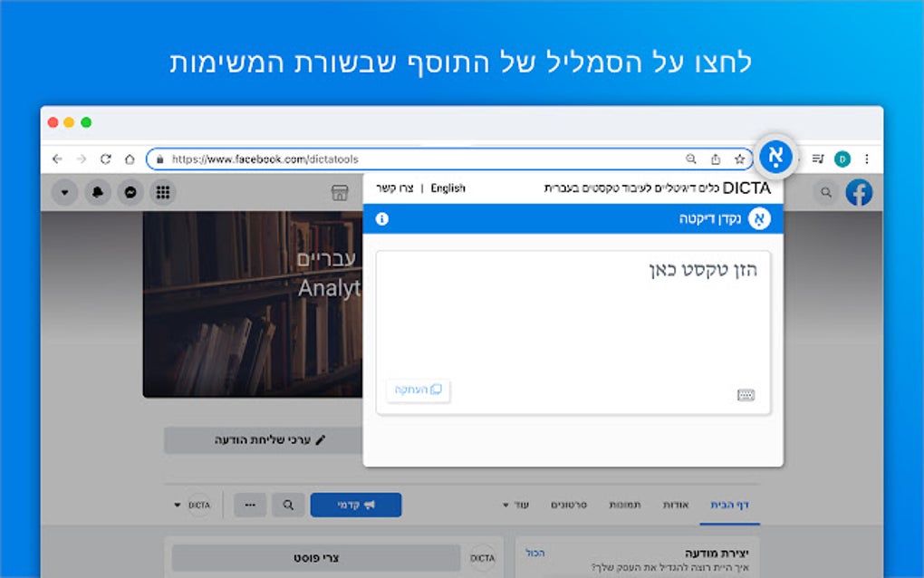Screen dimensions: 924x578
Task: Click the D profile avatar in the toolbar
Action: (841, 157)
